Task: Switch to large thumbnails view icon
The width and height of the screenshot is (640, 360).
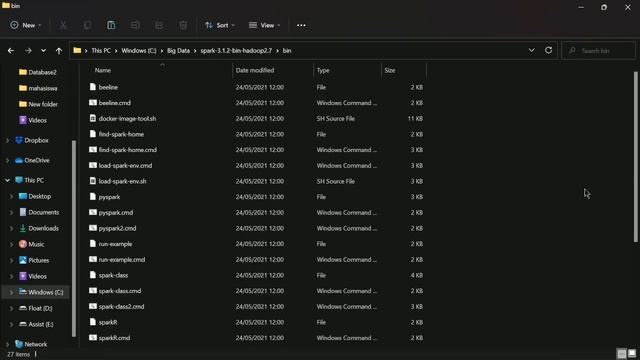Action: 632,353
